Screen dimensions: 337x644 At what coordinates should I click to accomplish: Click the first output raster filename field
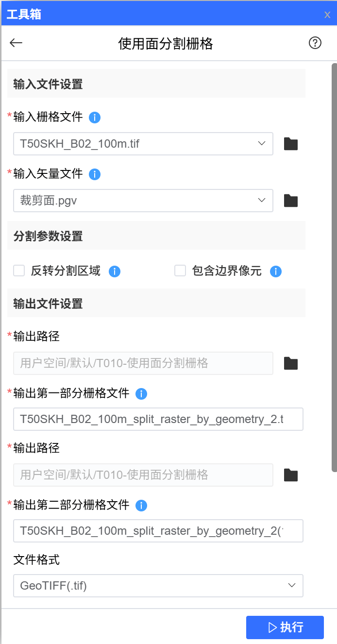tap(158, 419)
